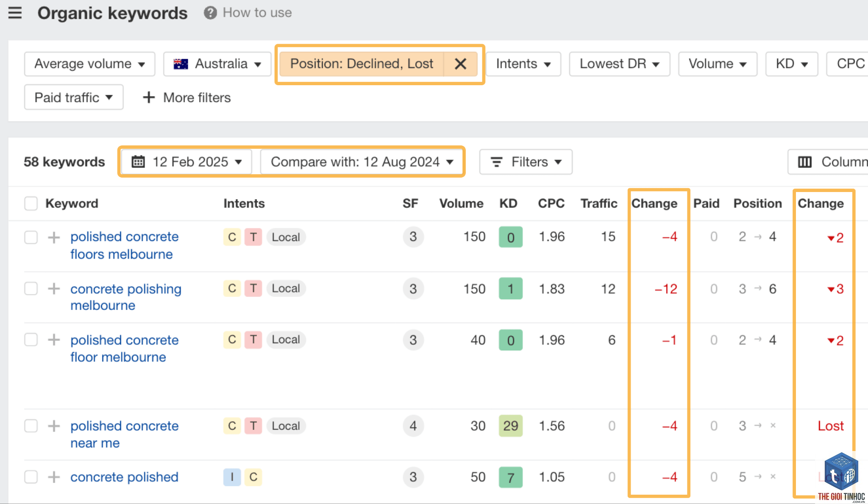Expand polished concrete near me row plus
Screen dimensions: 868x504
click(x=54, y=426)
